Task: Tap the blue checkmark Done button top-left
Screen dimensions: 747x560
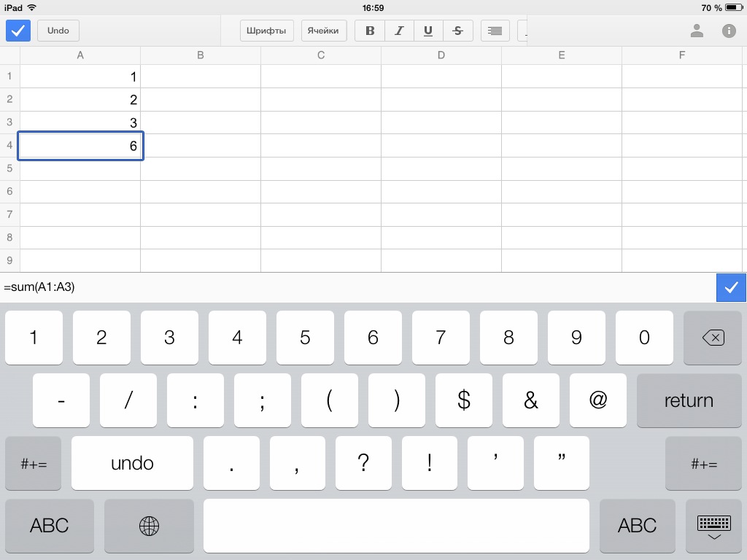Action: point(18,31)
